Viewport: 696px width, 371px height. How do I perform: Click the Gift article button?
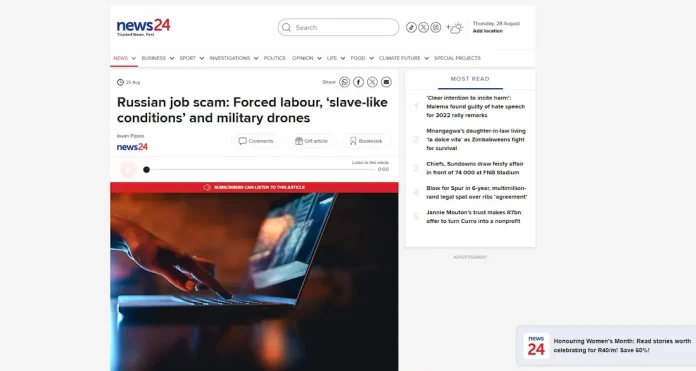tap(312, 141)
